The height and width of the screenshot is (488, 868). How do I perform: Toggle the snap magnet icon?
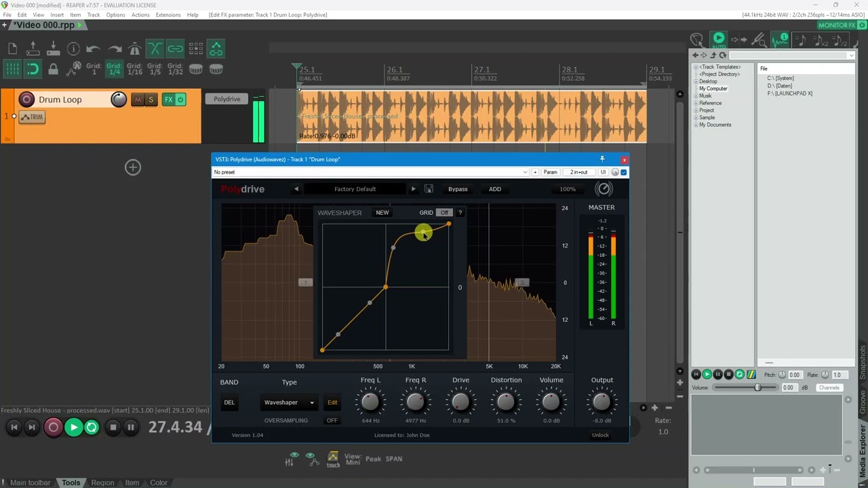[x=33, y=68]
